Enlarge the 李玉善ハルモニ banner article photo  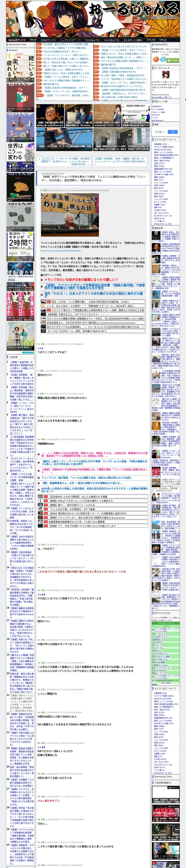(70, 215)
